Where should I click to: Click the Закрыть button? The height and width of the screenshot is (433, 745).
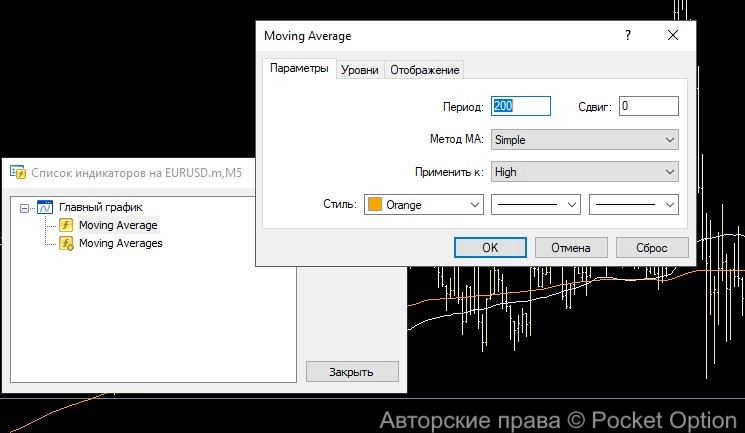(351, 372)
